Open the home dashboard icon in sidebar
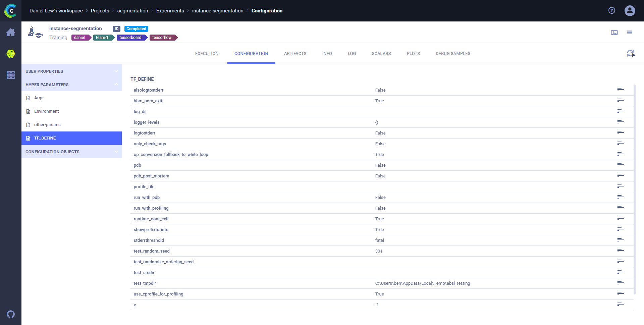This screenshot has width=644, height=325. pyautogui.click(x=11, y=33)
